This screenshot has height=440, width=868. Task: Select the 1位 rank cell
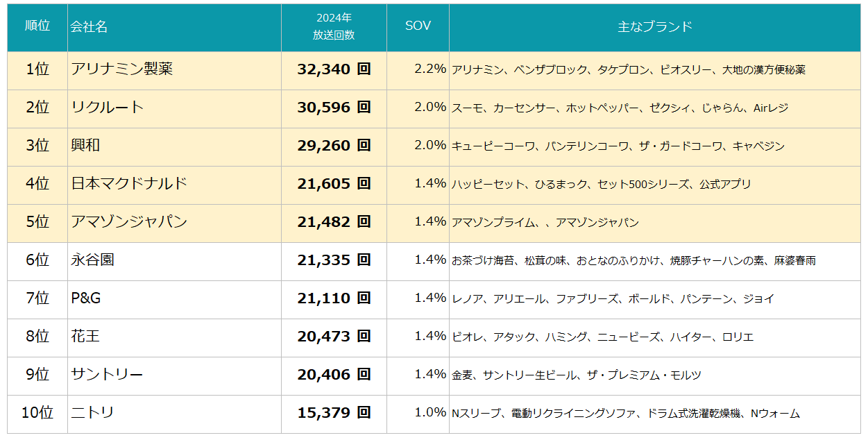pyautogui.click(x=37, y=69)
